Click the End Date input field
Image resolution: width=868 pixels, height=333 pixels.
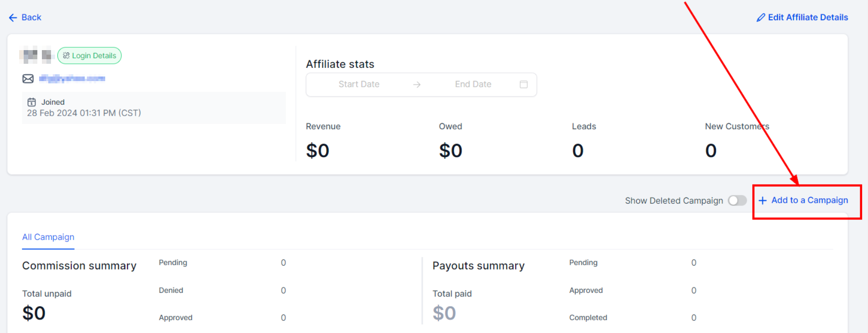[x=473, y=84]
